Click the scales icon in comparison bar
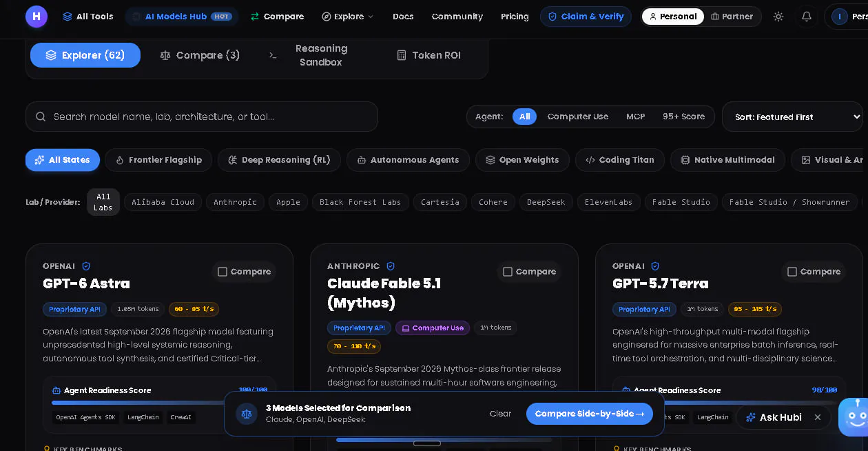Image resolution: width=868 pixels, height=451 pixels. 247,414
